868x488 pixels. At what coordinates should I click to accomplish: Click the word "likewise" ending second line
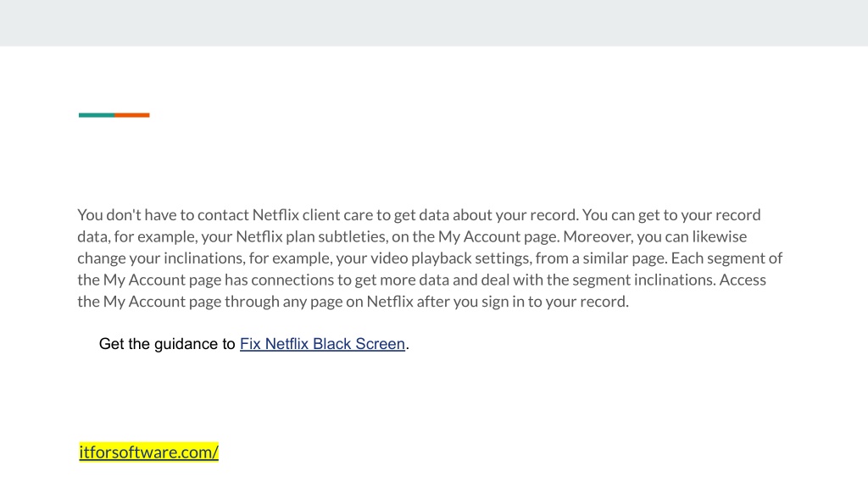click(719, 237)
